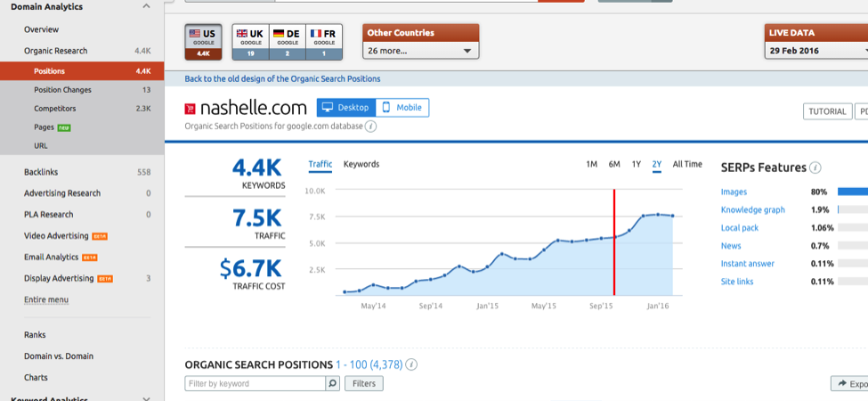Open Overview in the sidebar
Image resolution: width=868 pixels, height=401 pixels.
(41, 29)
